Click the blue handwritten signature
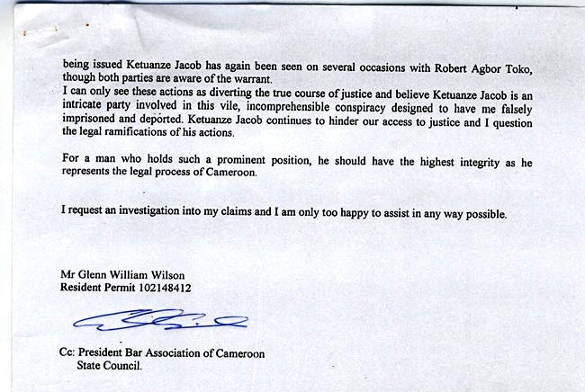This screenshot has width=585, height=392. [157, 320]
